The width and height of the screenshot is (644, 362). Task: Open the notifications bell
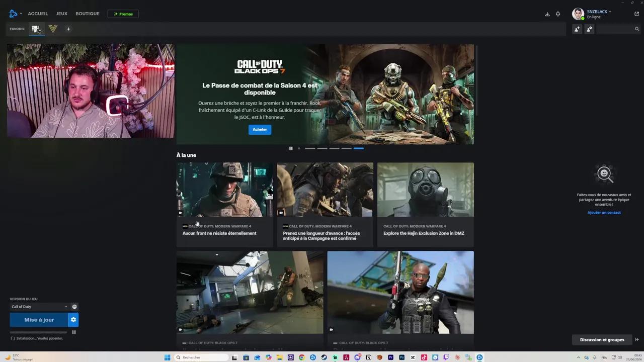[558, 14]
